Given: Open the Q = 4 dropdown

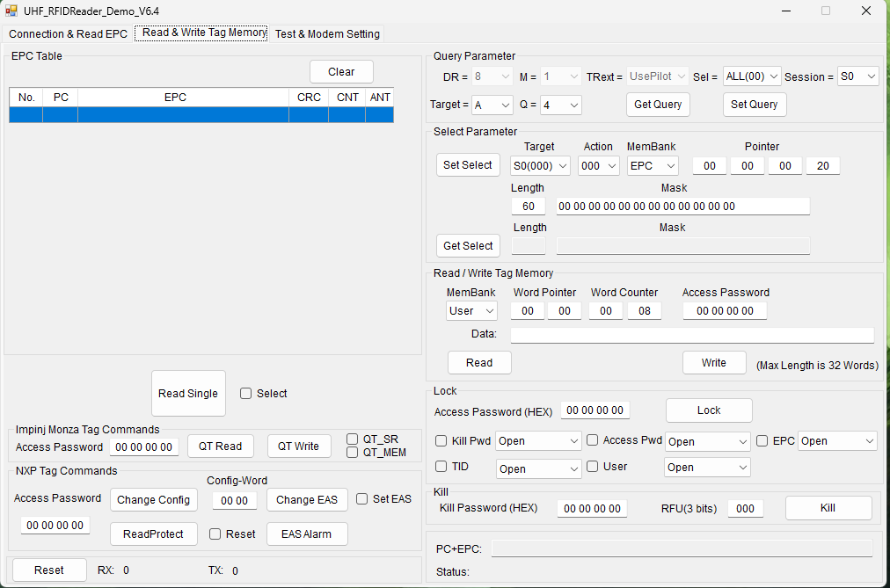Looking at the screenshot, I should coord(561,105).
